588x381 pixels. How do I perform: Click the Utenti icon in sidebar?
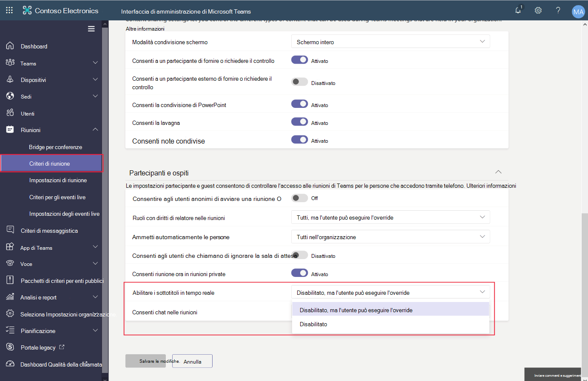point(10,113)
